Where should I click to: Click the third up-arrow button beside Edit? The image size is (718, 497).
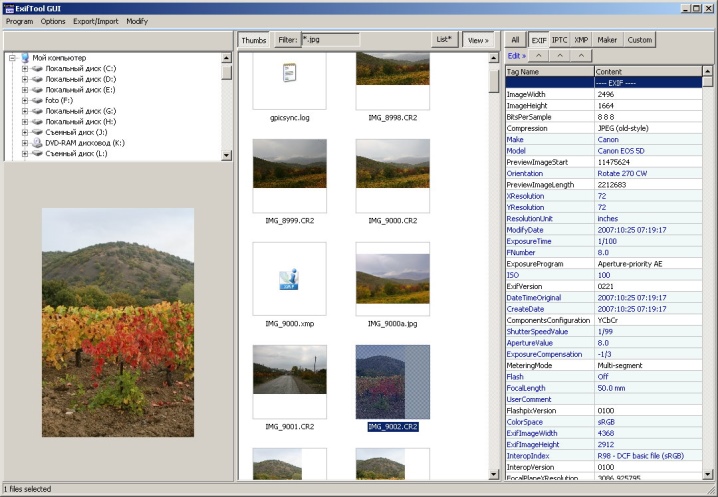pyautogui.click(x=581, y=55)
